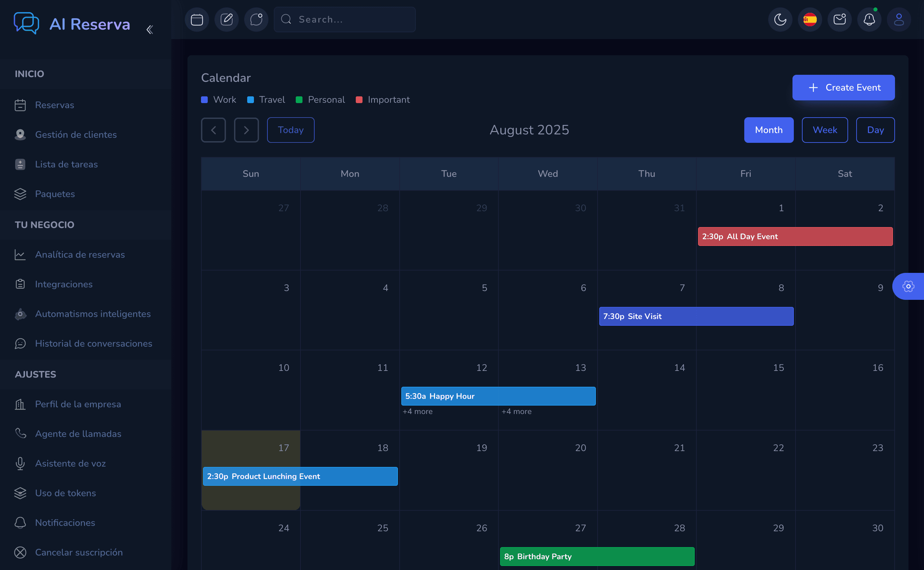Click the notes edit icon in top bar
Screen dimensions: 924x570
(226, 20)
